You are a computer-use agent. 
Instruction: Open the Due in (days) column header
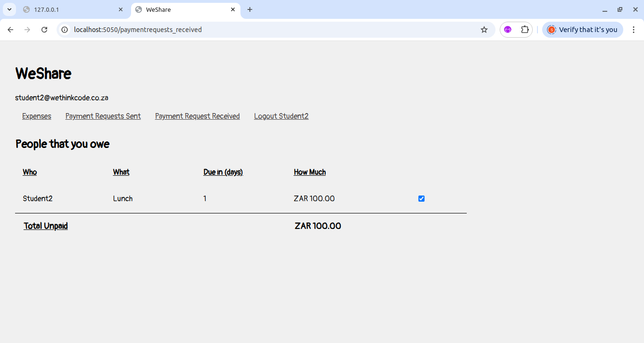pos(223,172)
